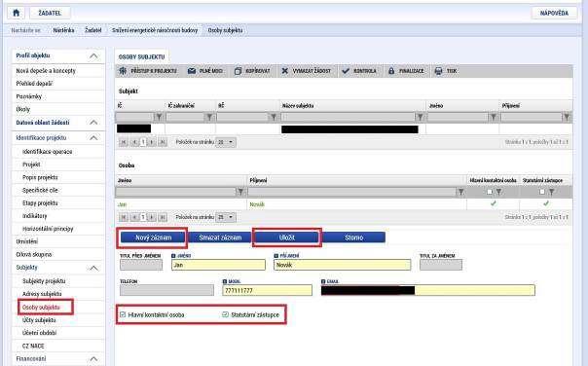
Task: Open Nápověda menu button
Action: click(554, 13)
